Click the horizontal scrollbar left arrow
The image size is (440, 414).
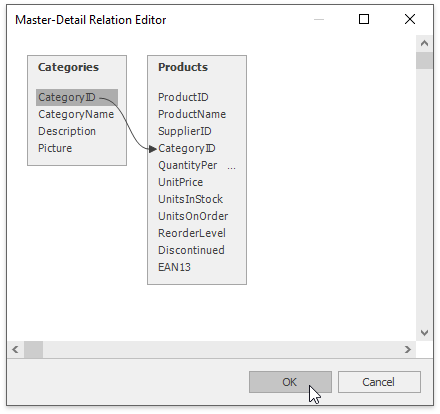click(15, 349)
